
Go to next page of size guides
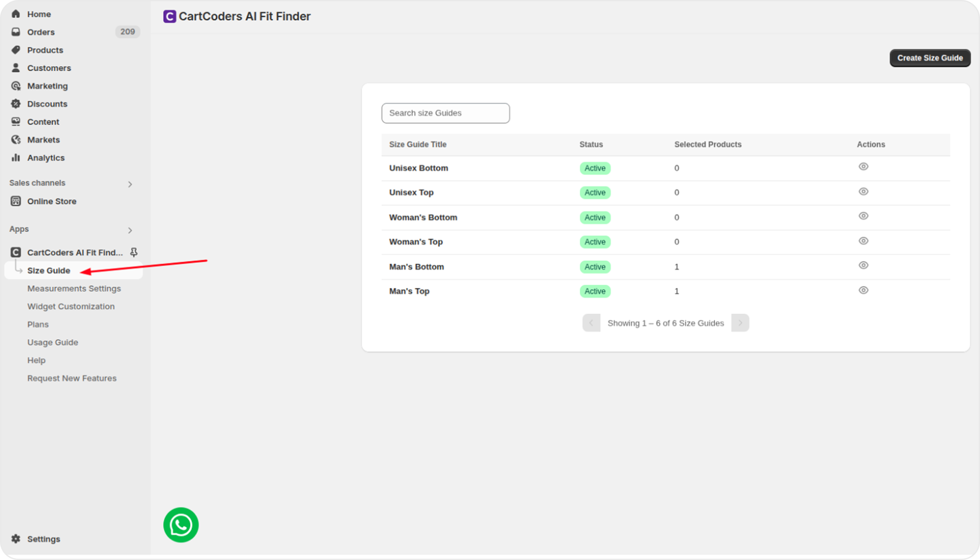(740, 323)
